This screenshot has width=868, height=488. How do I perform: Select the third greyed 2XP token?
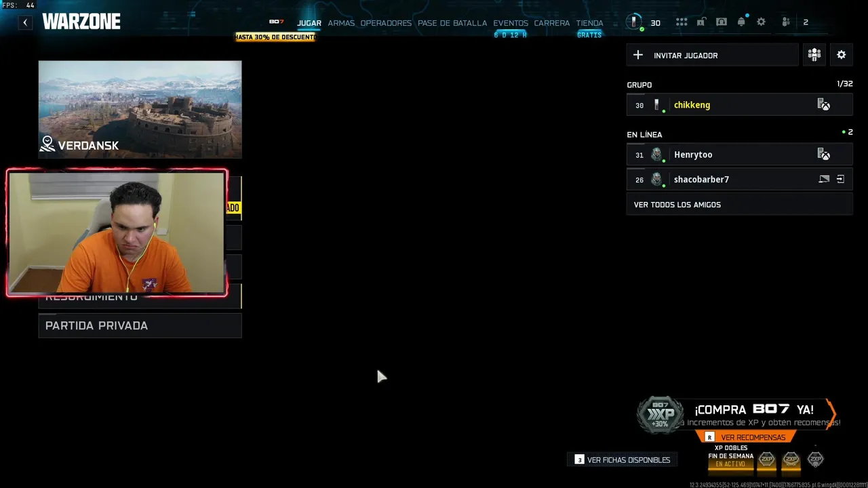tap(816, 460)
